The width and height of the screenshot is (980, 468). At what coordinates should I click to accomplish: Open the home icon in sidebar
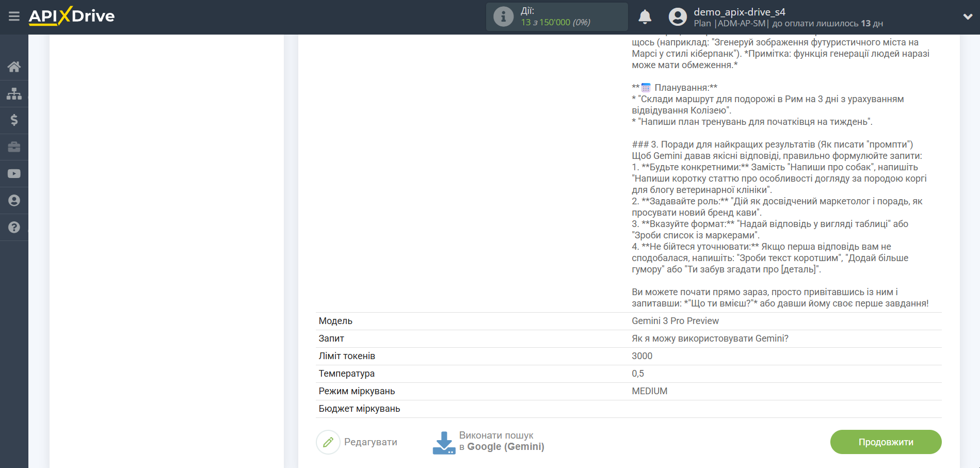(14, 67)
